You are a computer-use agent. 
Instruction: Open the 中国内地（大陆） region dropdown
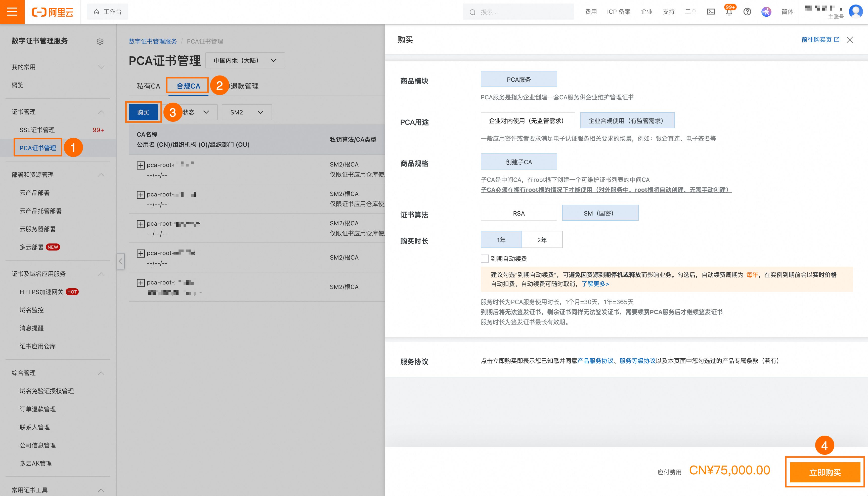[245, 60]
